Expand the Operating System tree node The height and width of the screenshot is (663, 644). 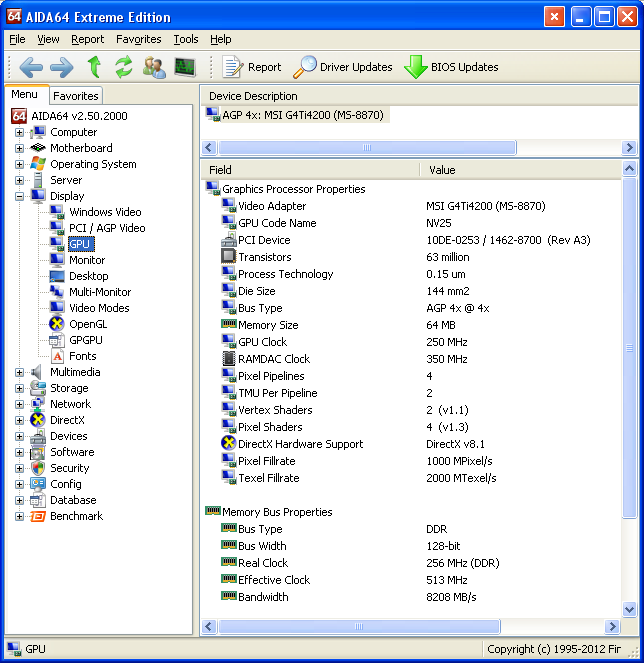coord(19,164)
